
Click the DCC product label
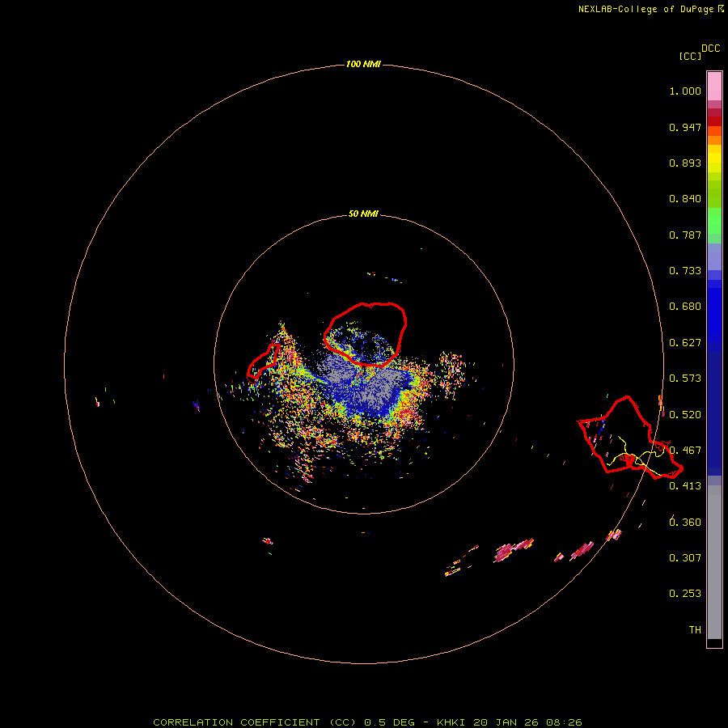point(710,49)
